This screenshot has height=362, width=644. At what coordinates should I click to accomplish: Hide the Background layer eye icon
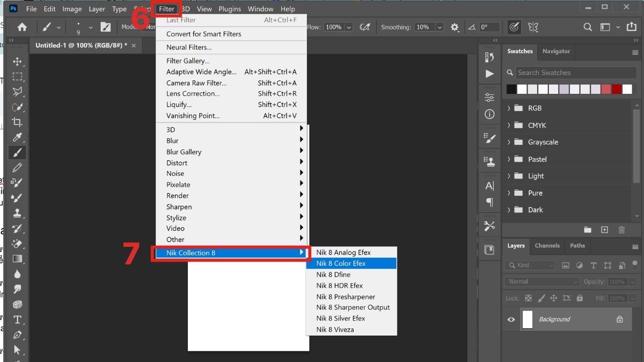511,319
